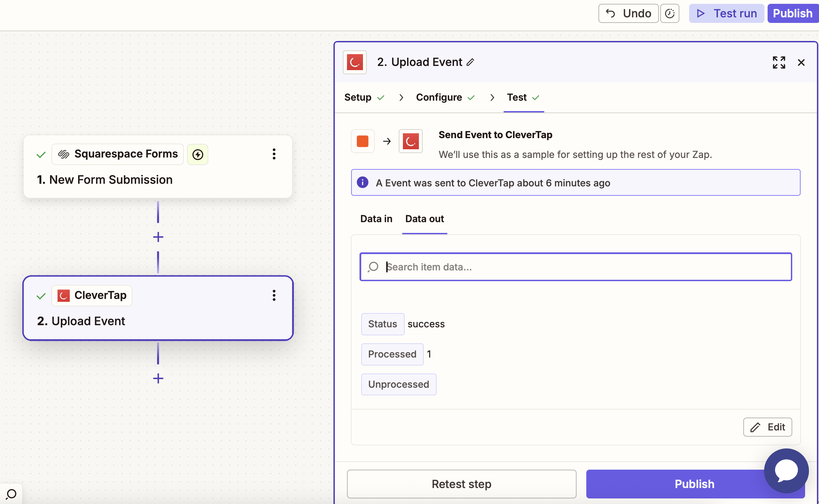
Task: Open canvas search at bottom left
Action: (11, 494)
